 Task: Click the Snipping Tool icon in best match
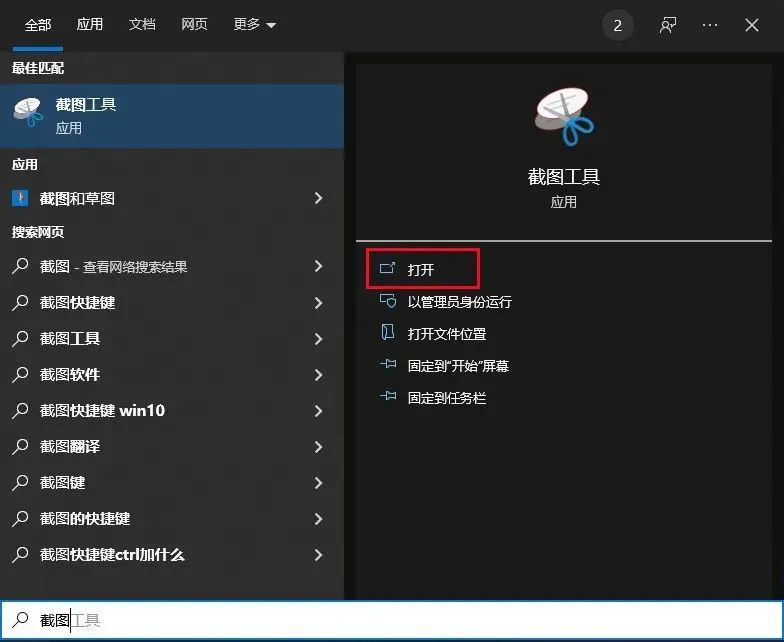(28, 112)
